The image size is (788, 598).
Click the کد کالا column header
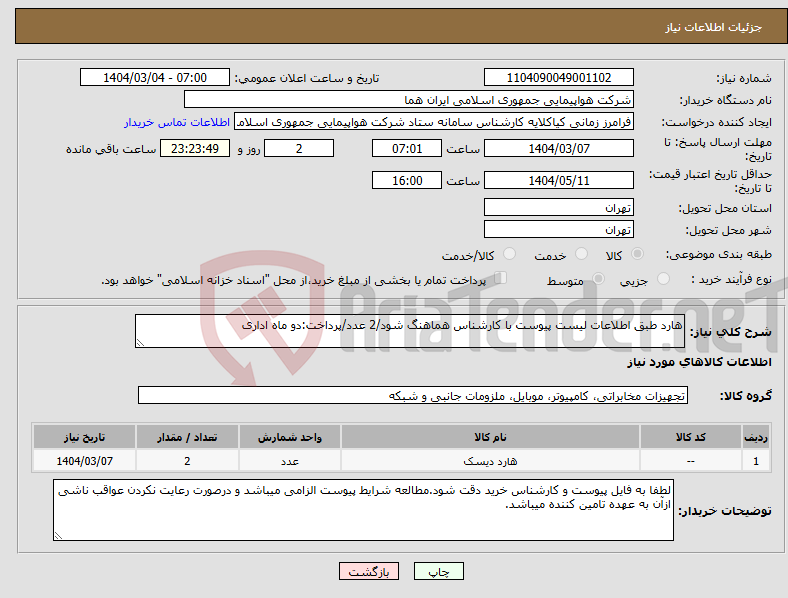(691, 437)
